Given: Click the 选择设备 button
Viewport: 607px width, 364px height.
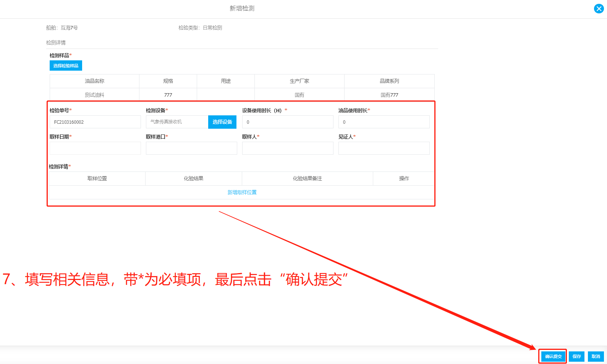Looking at the screenshot, I should (222, 122).
